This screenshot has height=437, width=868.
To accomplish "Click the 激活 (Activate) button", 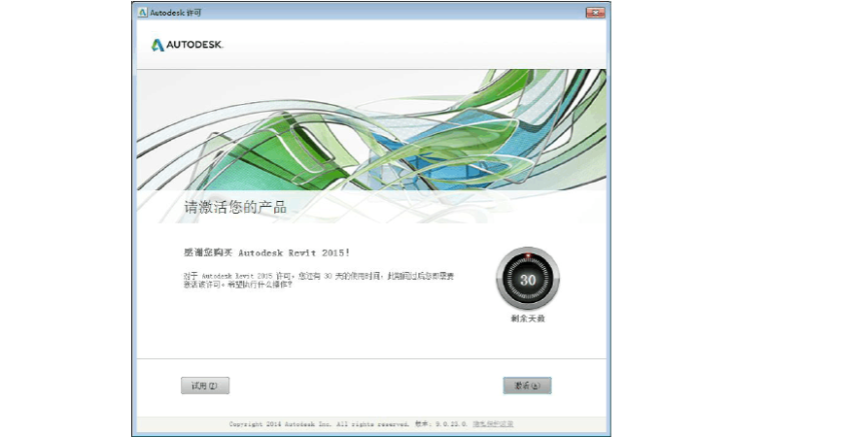I will [527, 386].
